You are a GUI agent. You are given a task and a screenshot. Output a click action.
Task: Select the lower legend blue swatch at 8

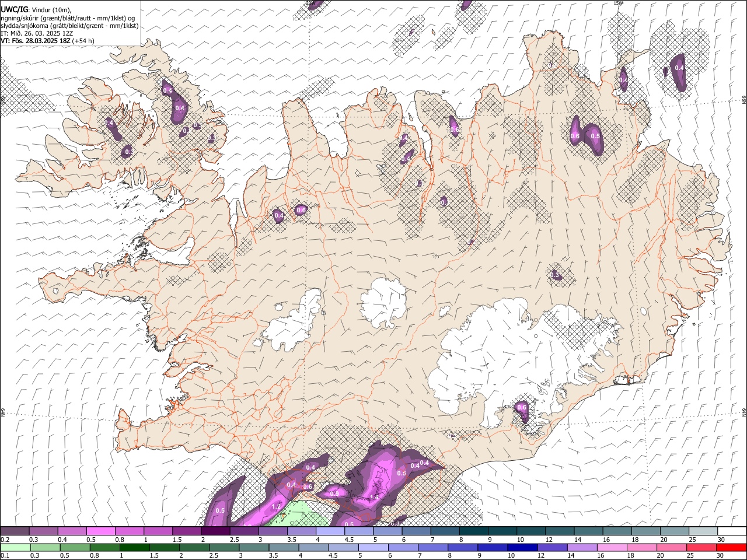click(462, 548)
